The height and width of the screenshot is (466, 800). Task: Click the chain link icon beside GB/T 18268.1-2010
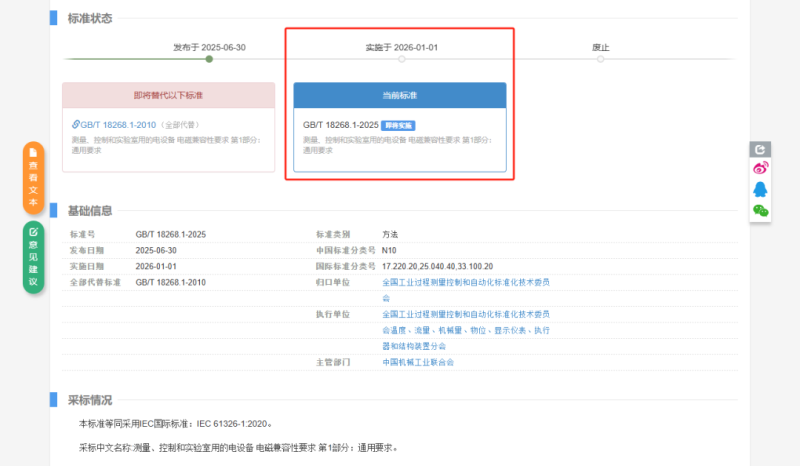point(77,125)
